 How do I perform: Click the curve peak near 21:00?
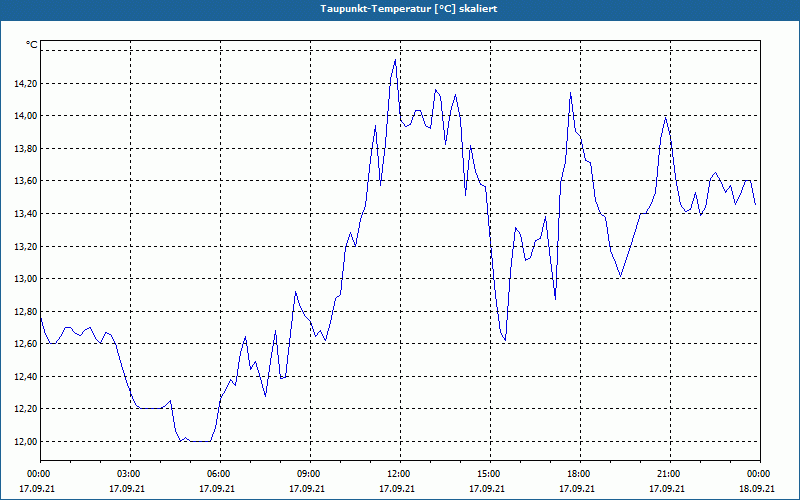665,117
